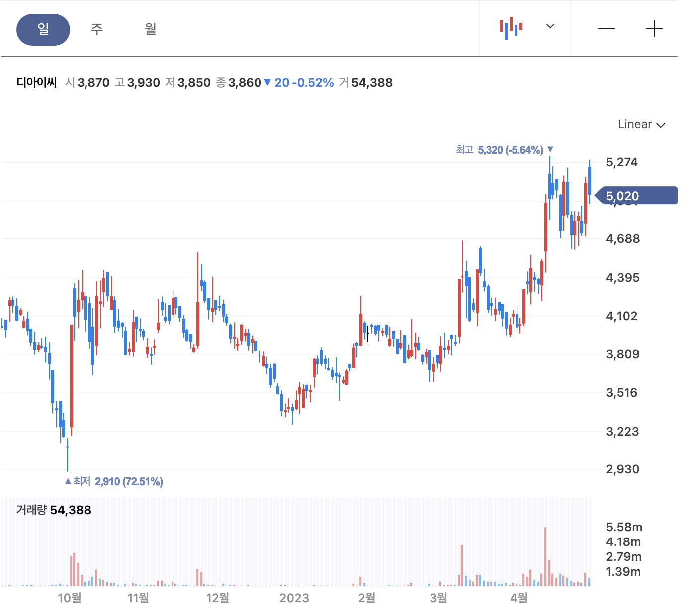This screenshot has height=616, width=690.
Task: Click the 디아이씨 stock name
Action: [x=37, y=82]
